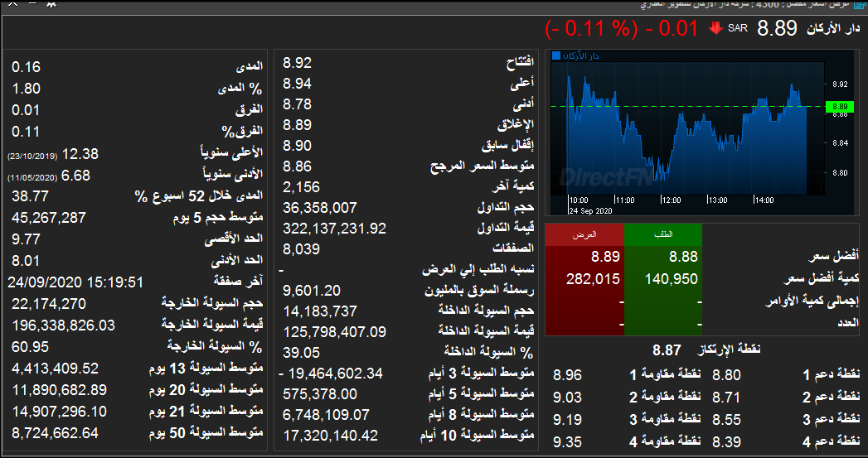Click الحد الأدنى value 8.01
The height and width of the screenshot is (458, 868).
click(x=26, y=261)
